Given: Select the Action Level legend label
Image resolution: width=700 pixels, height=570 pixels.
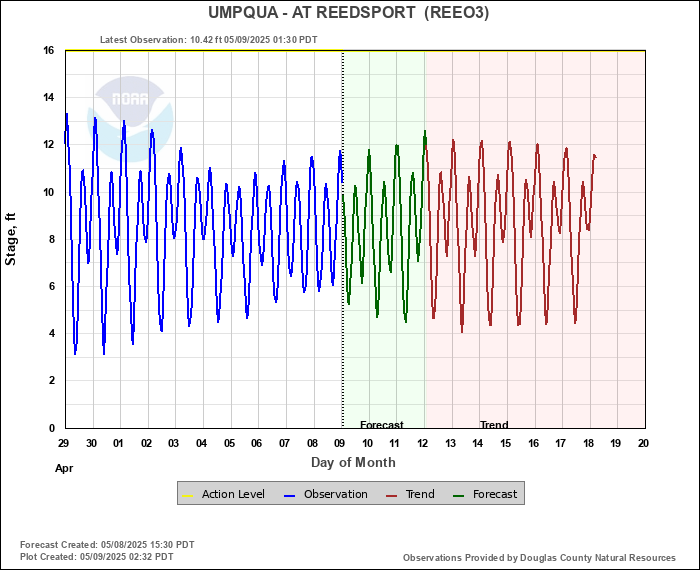Looking at the screenshot, I should tap(233, 494).
